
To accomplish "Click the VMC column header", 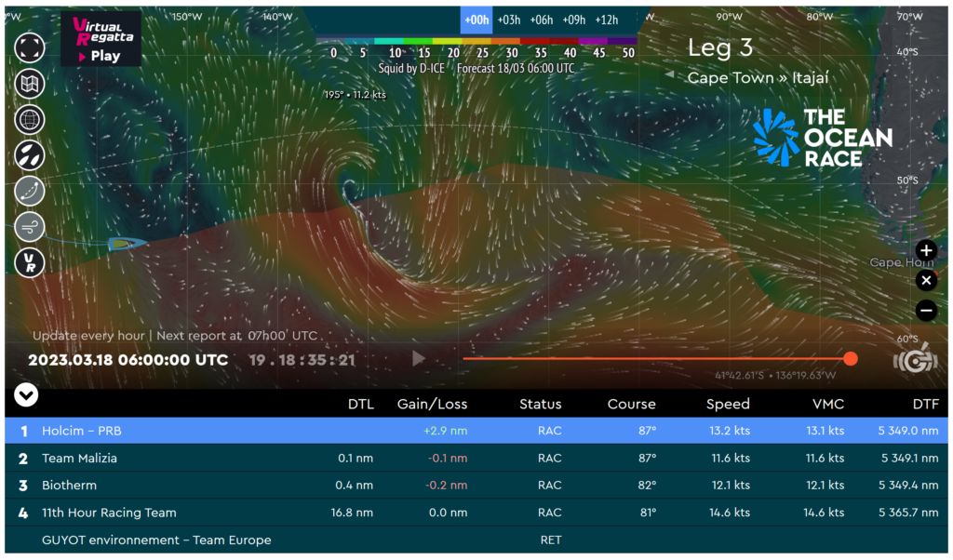I will (827, 404).
